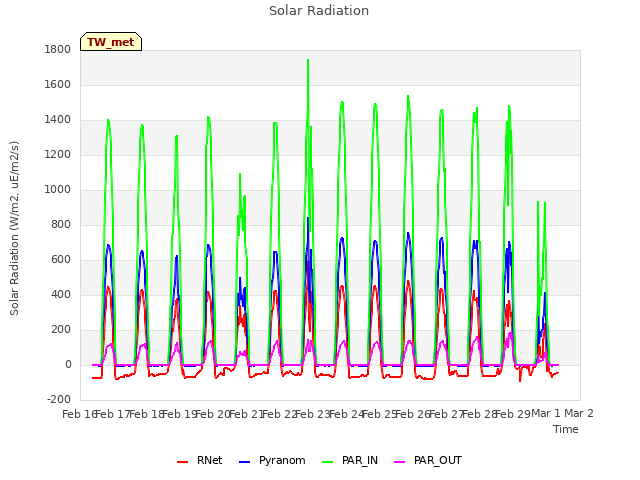Select the blue Pyranom legend swatch
The width and height of the screenshot is (640, 480).
pyautogui.click(x=244, y=462)
